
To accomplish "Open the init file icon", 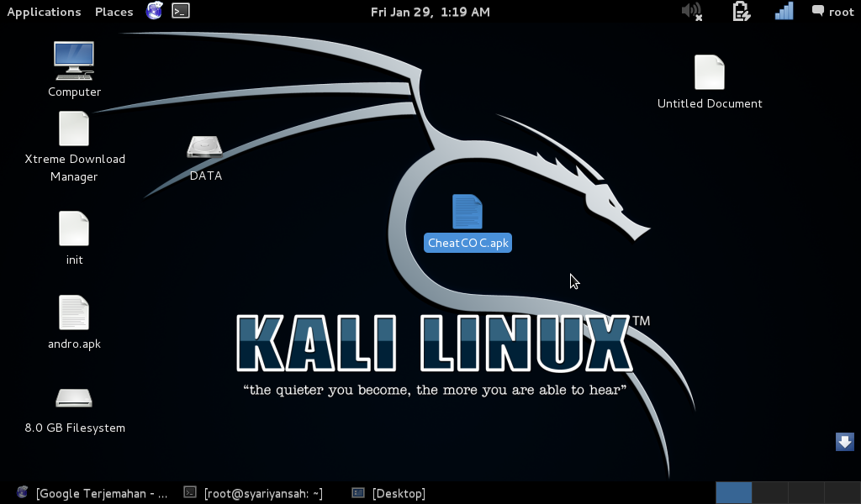I will point(74,228).
